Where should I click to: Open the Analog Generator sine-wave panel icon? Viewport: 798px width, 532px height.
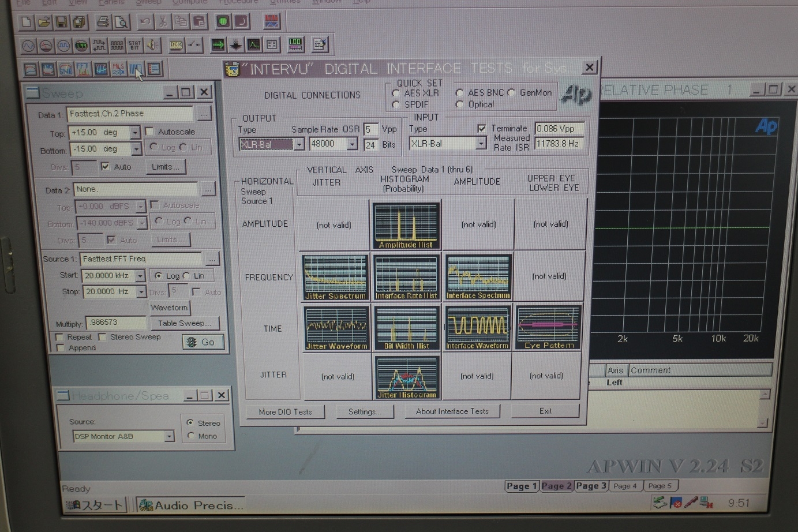(28, 46)
